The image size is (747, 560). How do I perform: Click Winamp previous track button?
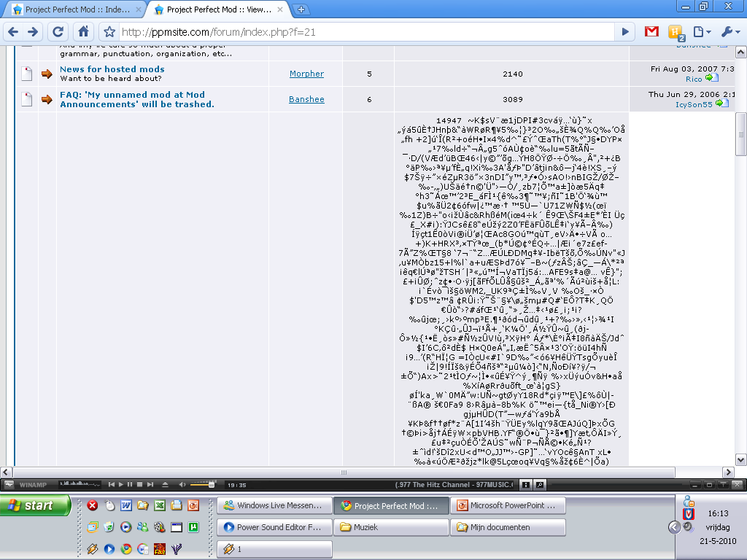click(112, 484)
